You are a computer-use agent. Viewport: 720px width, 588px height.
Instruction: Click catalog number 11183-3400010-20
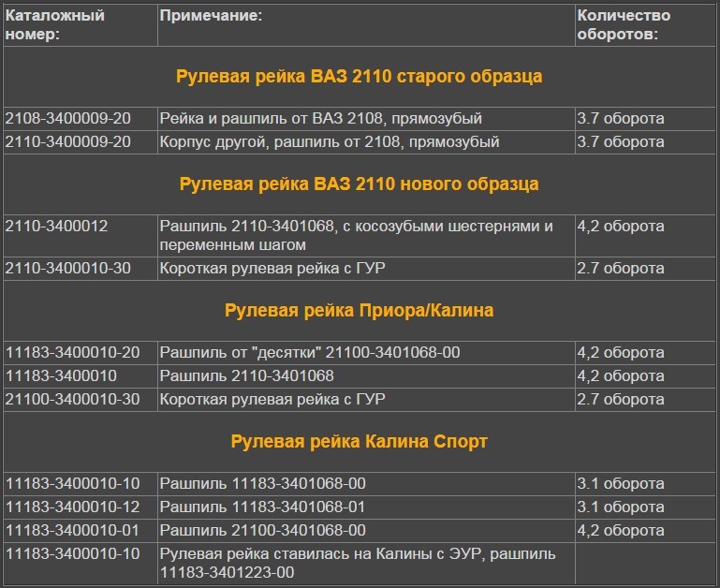(x=72, y=352)
